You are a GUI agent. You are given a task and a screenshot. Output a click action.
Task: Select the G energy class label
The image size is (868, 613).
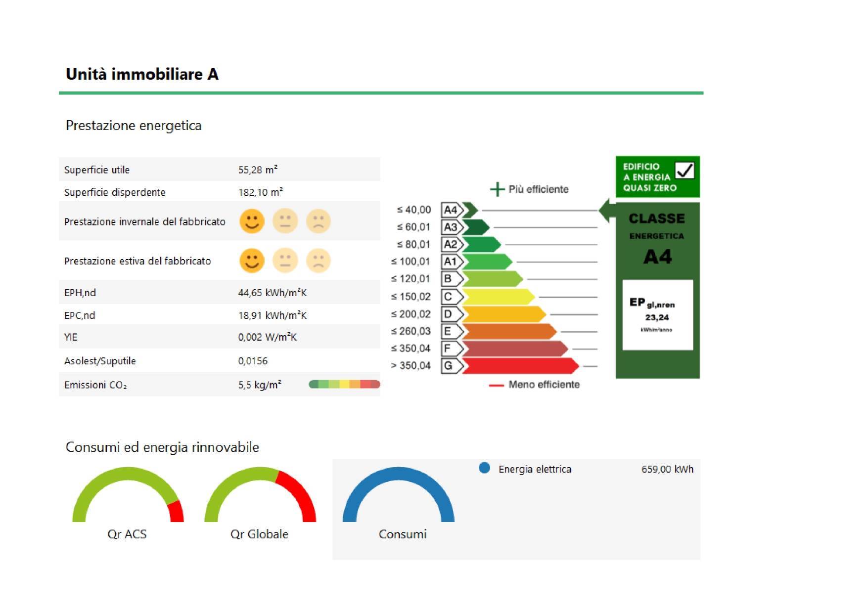[449, 366]
